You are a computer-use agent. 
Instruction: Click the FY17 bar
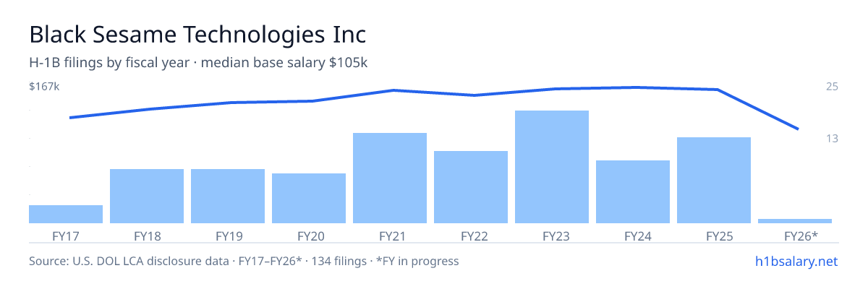coord(66,214)
